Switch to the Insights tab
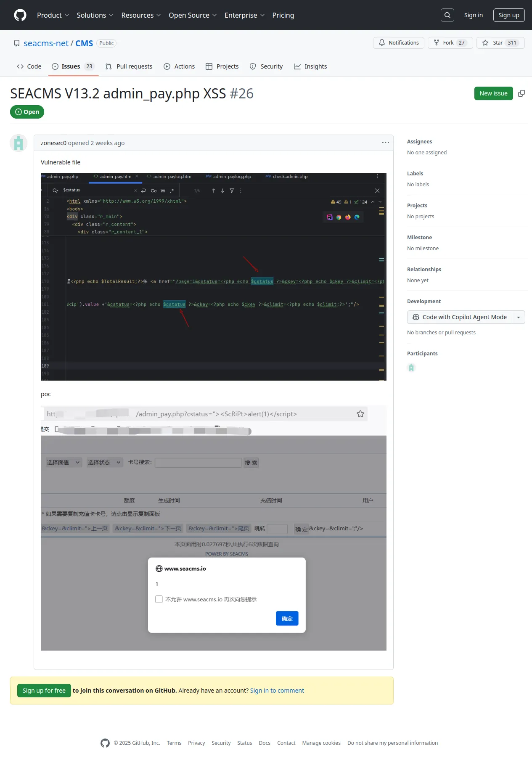The width and height of the screenshot is (532, 757). tap(310, 66)
